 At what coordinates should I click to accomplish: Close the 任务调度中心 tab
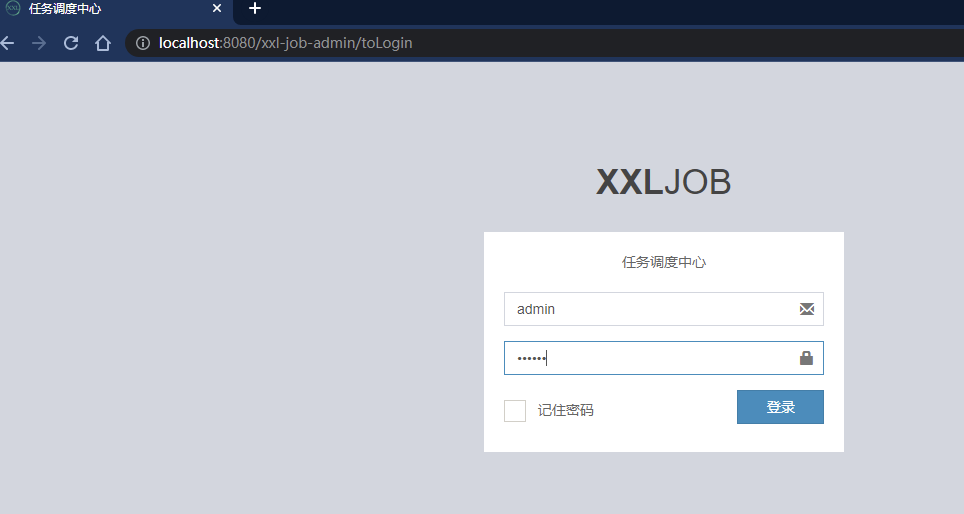click(217, 9)
